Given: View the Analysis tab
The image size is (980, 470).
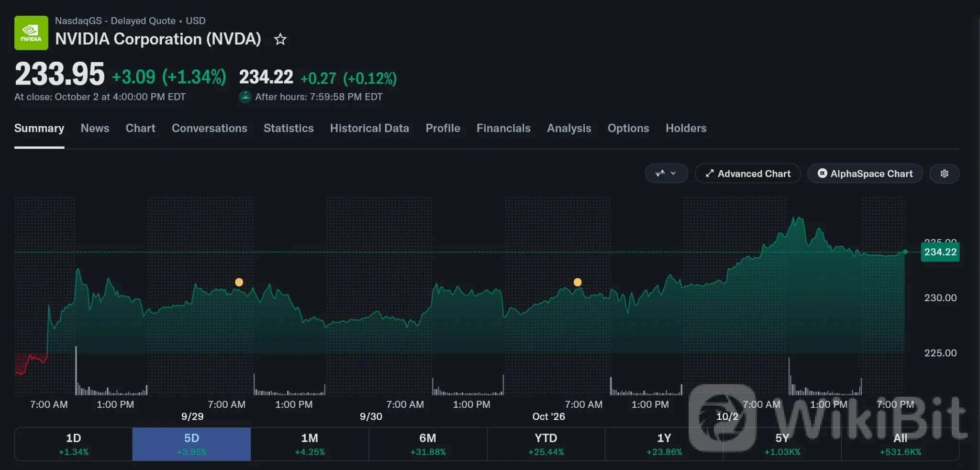Looking at the screenshot, I should tap(569, 128).
